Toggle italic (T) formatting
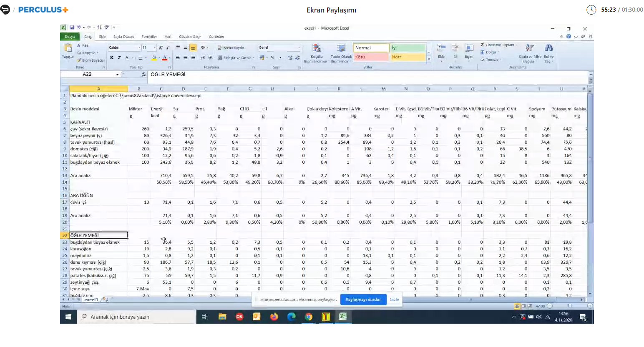Screen dimensions: 644x347 [119, 58]
